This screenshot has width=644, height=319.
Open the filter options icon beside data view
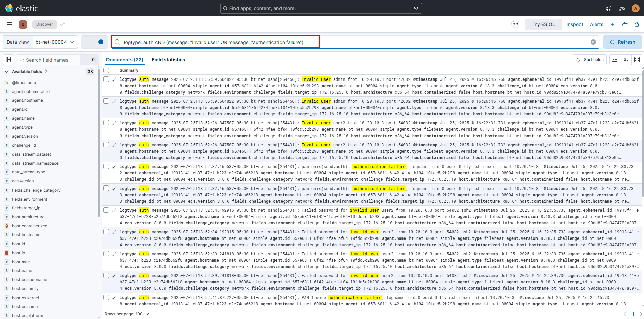pos(87,42)
